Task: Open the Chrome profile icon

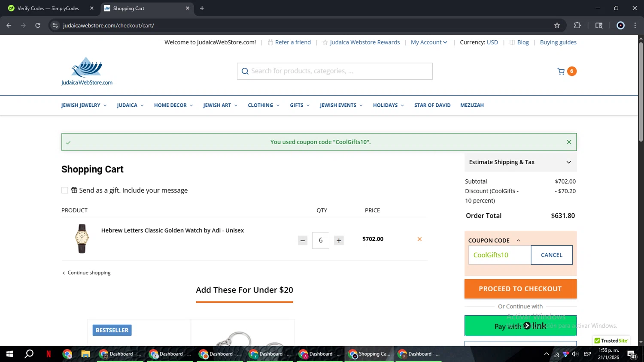Action: tap(620, 25)
